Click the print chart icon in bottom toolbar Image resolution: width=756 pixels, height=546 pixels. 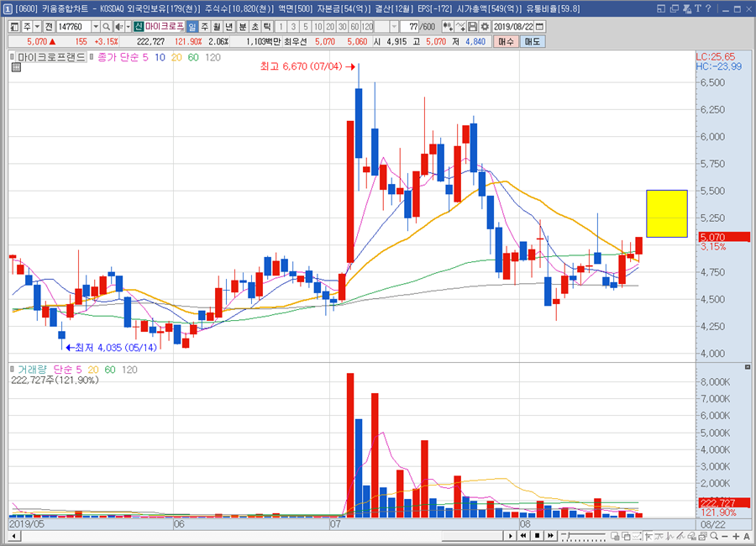click(x=702, y=537)
